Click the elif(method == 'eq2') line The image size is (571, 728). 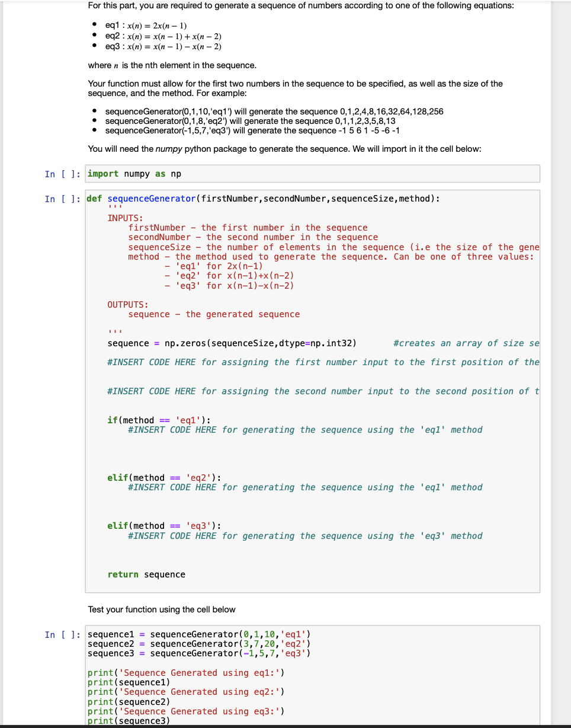click(153, 477)
